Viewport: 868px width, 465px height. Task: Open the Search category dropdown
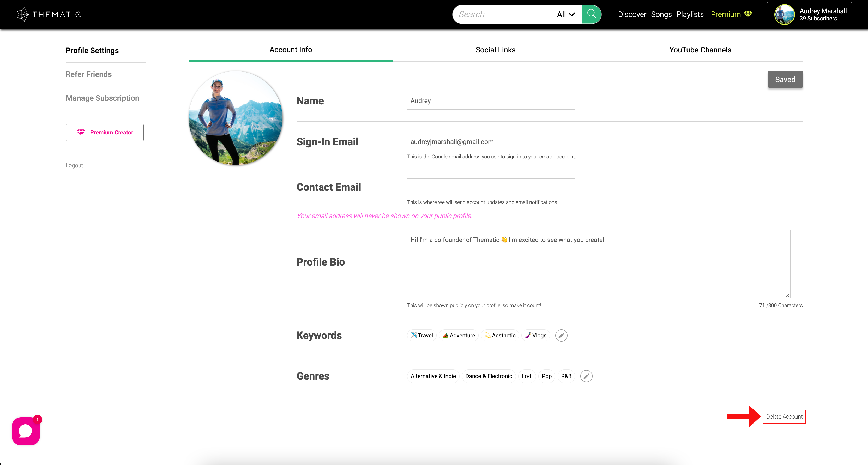[565, 14]
